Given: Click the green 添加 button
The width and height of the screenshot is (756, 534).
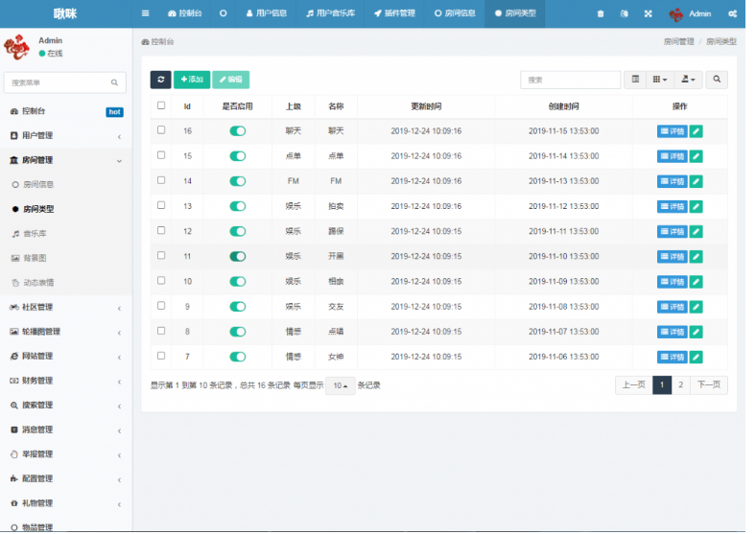Looking at the screenshot, I should (192, 80).
